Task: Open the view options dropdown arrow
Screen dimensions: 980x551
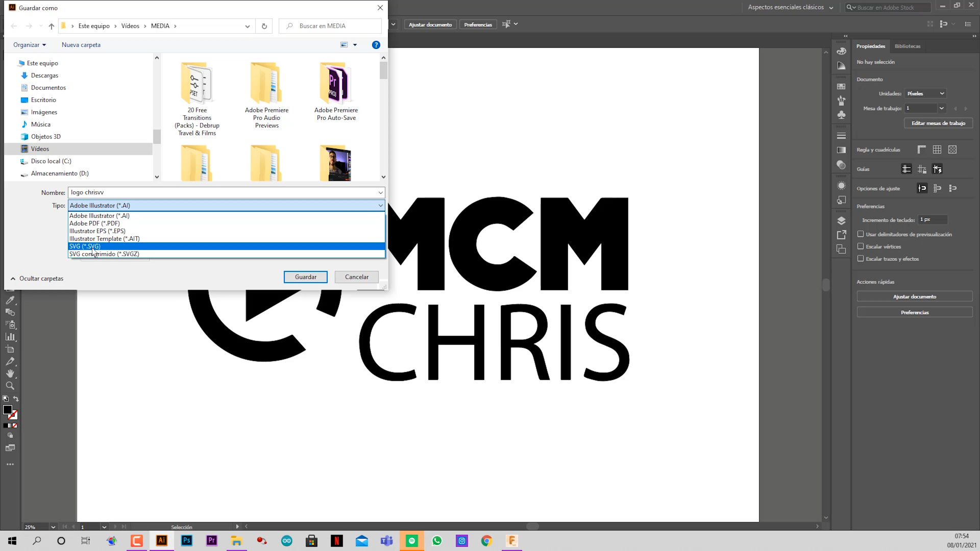Action: pos(355,45)
